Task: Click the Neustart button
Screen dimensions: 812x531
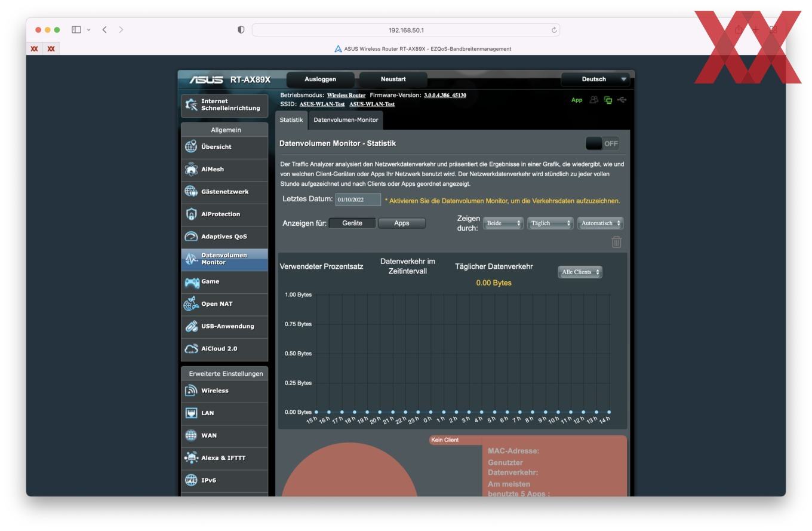Action: tap(393, 79)
